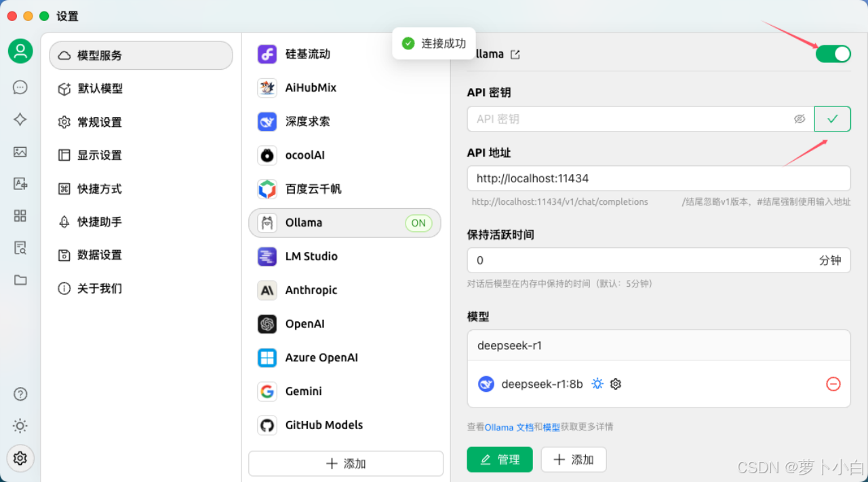Click the deepseek-r1 model group header
Screen dimensions: 868x482
[x=658, y=345]
